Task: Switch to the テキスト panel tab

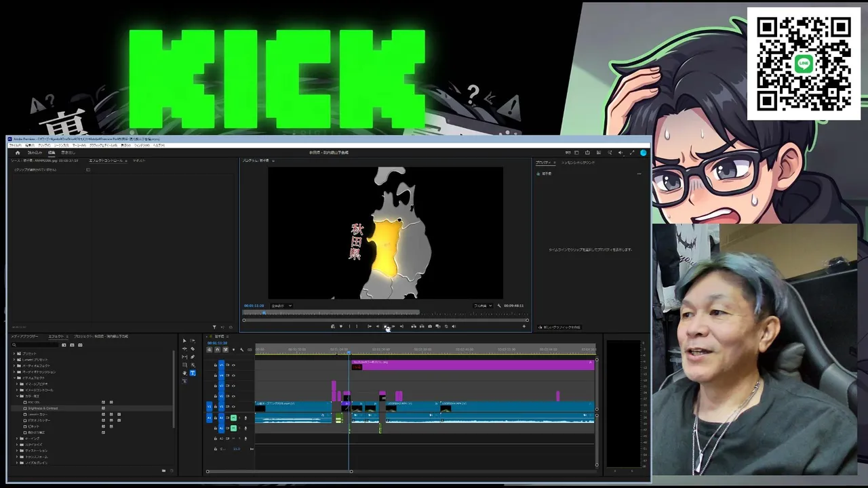Action: coord(139,161)
